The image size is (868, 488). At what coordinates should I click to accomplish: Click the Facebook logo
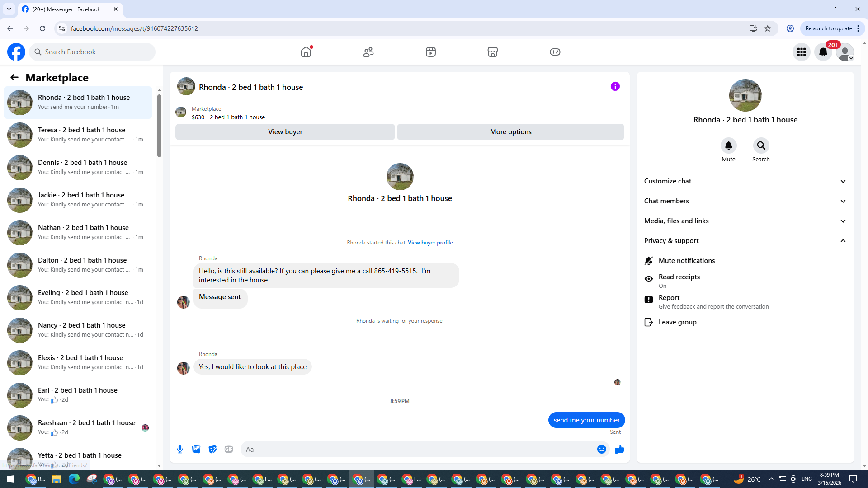pyautogui.click(x=16, y=52)
